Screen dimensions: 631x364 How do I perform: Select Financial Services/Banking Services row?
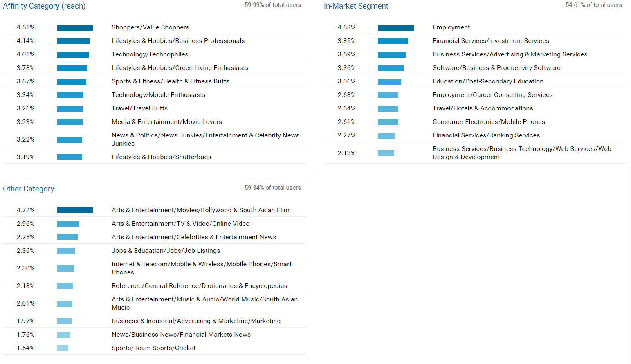475,135
